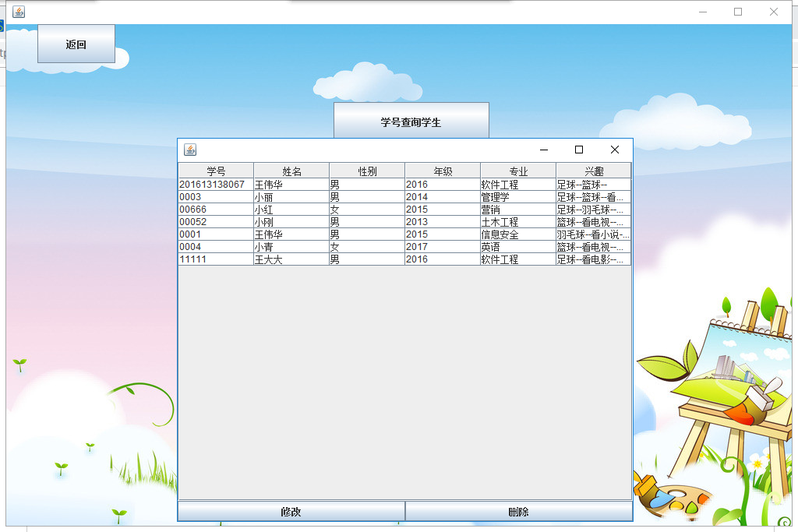
Task: Maximize the main application window
Action: click(737, 12)
